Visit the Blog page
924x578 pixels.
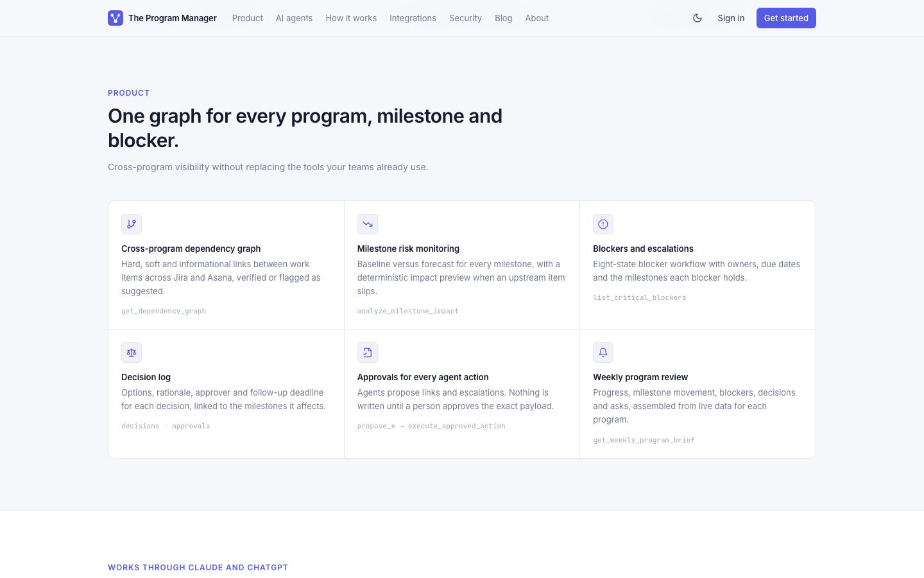(504, 18)
